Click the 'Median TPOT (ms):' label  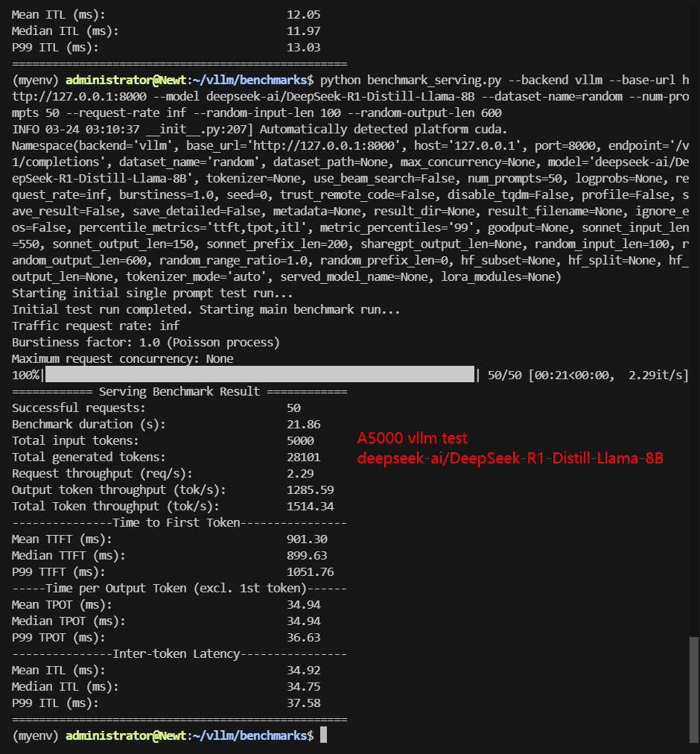point(69,621)
